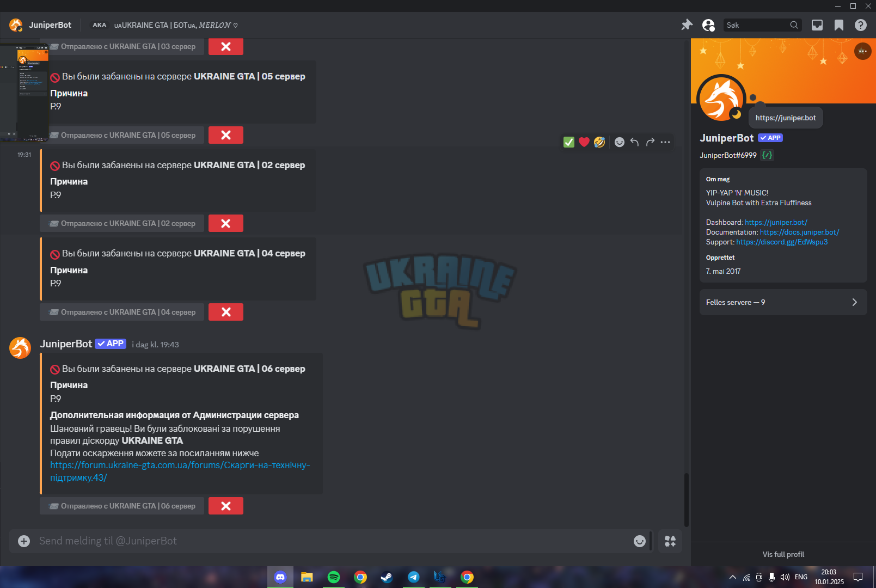Open the Dashboard link https://juniper.bot/
Viewport: 876px width, 588px height.
[x=776, y=222]
